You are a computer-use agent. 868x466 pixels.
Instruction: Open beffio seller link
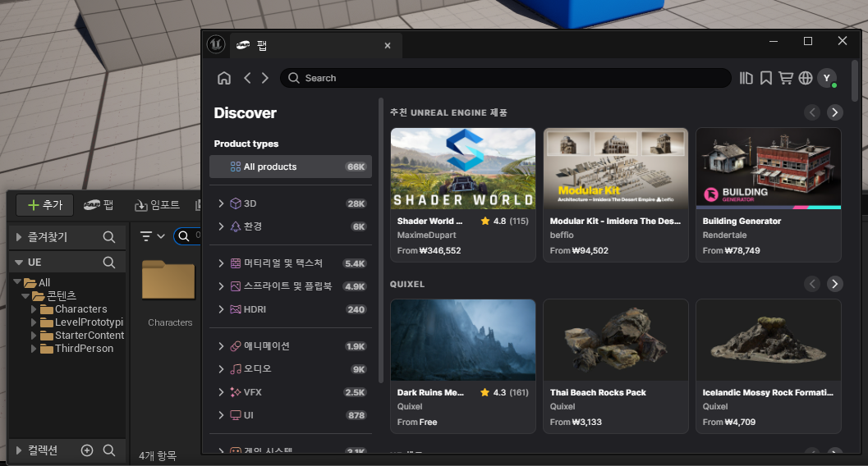[x=562, y=235]
